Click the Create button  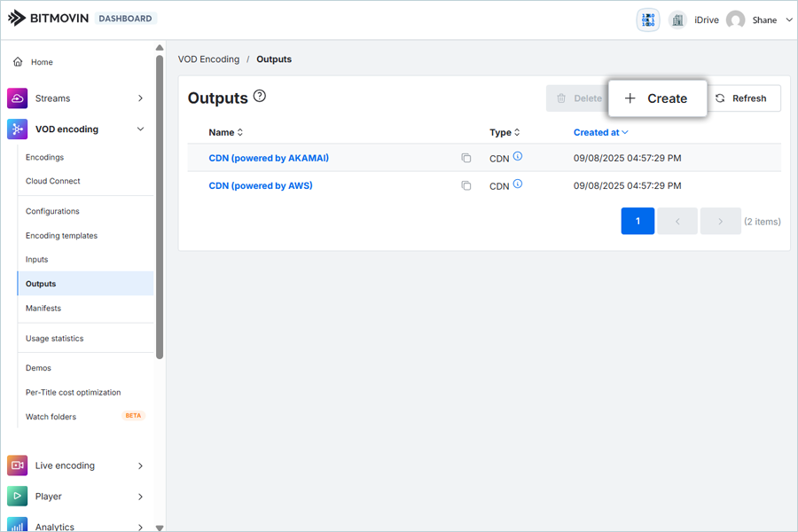[x=657, y=98]
